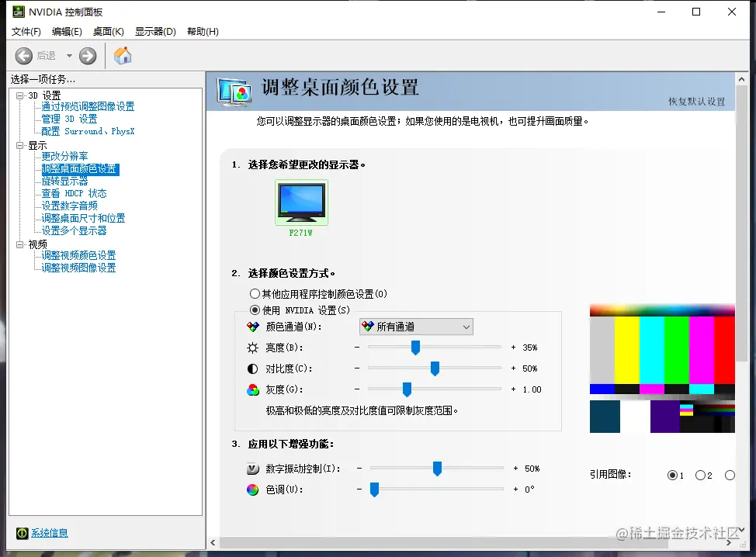The image size is (756, 557).
Task: Select 调整桌面颜色设置 tree item
Action: point(79,168)
